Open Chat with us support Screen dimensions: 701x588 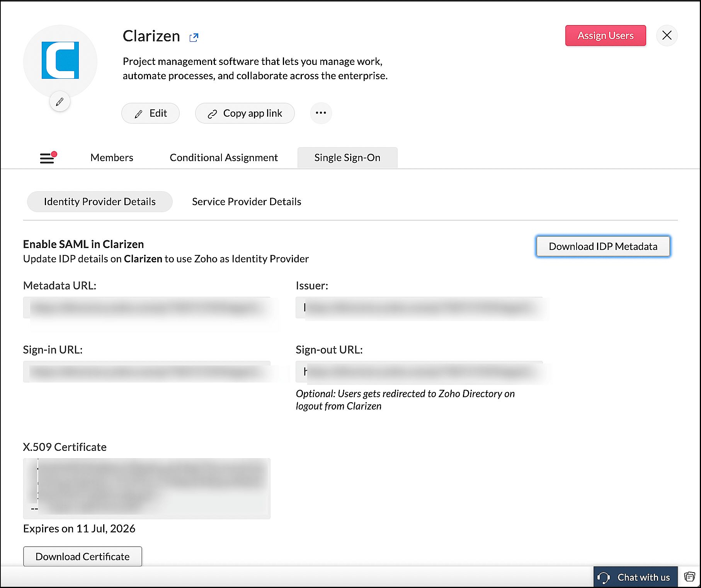click(x=635, y=577)
